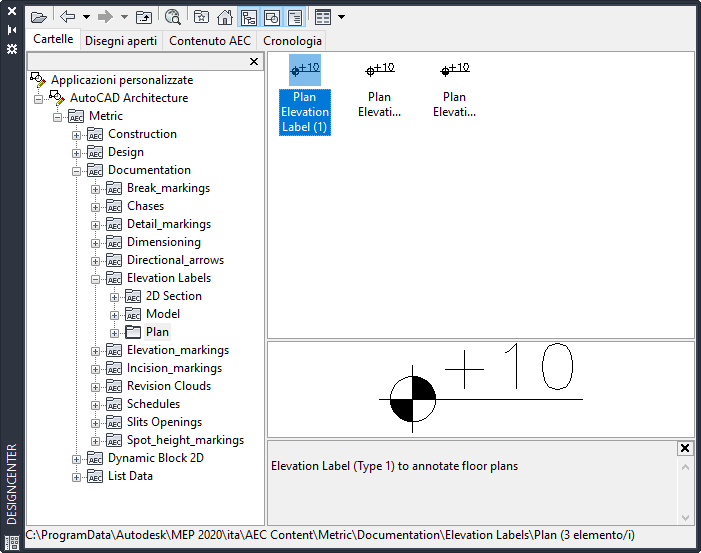Select the List Data tree item
Screen dimensions: 701x553
click(131, 476)
